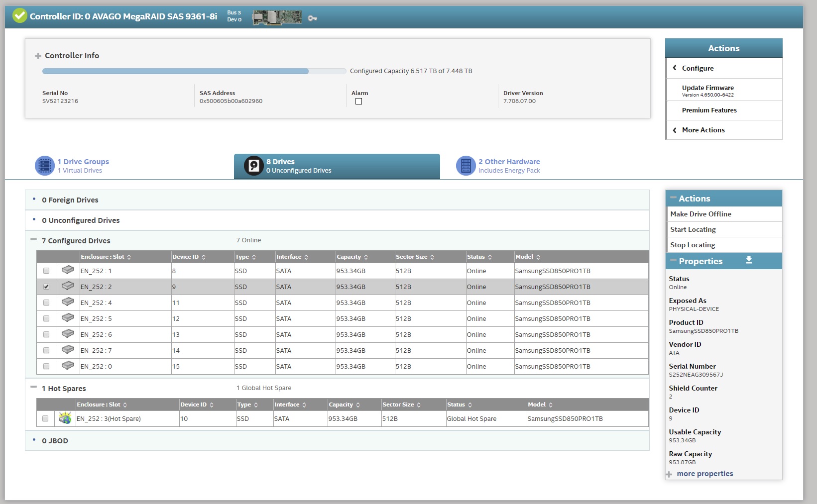Screen dimensions: 817x504
Task: Select the hot spare EN_252 : 3 checkbox
Action: 45,418
